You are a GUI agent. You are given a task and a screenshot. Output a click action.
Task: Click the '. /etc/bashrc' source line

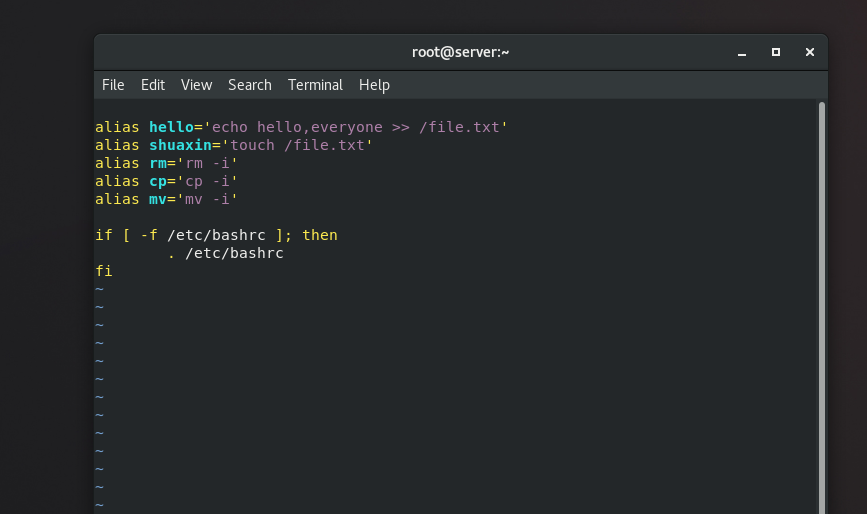coord(225,253)
